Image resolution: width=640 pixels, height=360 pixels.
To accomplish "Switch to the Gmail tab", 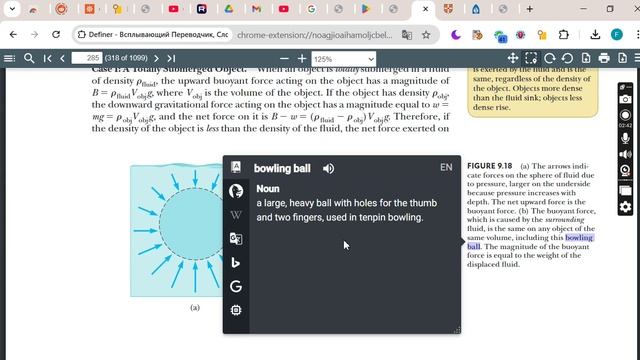I will point(256,9).
